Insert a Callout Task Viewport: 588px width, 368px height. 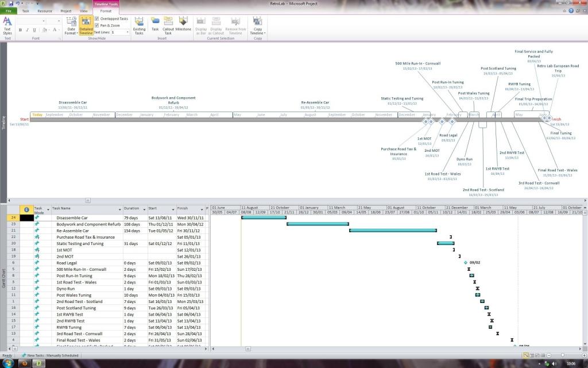coord(168,25)
